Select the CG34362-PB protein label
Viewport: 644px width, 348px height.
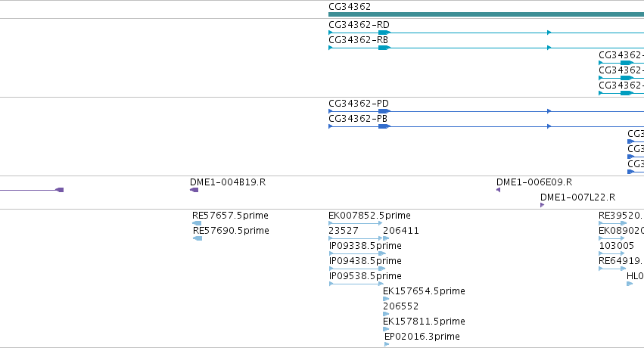point(358,119)
